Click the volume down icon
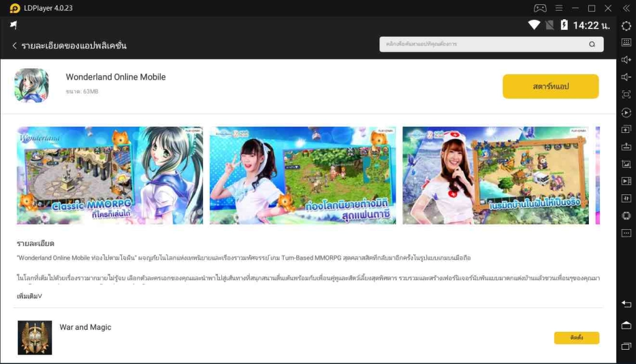The image size is (636, 364). pos(626,77)
